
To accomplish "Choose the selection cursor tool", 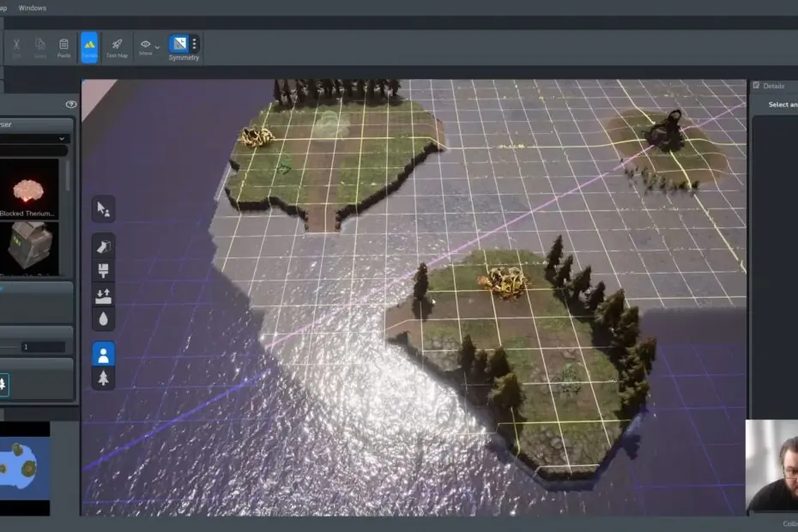I will tap(103, 209).
